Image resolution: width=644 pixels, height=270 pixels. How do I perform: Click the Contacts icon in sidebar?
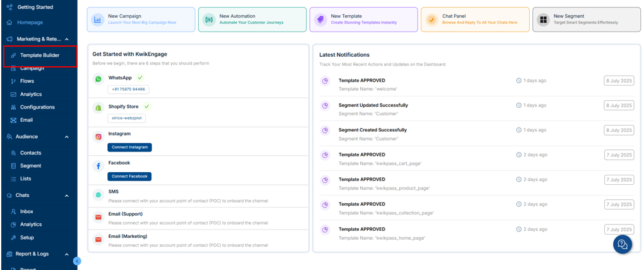(13, 153)
